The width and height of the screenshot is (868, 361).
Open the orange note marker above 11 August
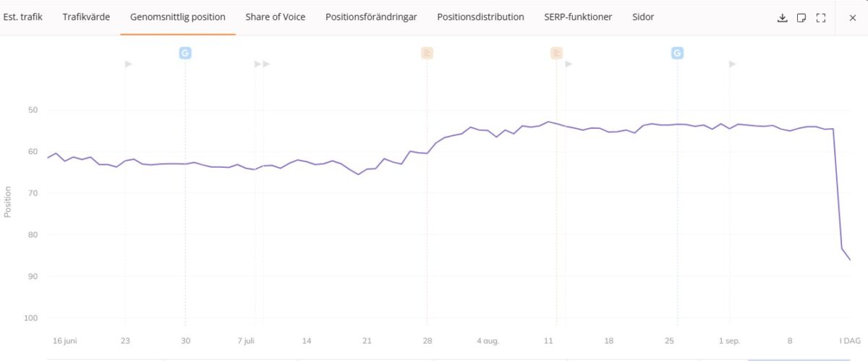556,53
